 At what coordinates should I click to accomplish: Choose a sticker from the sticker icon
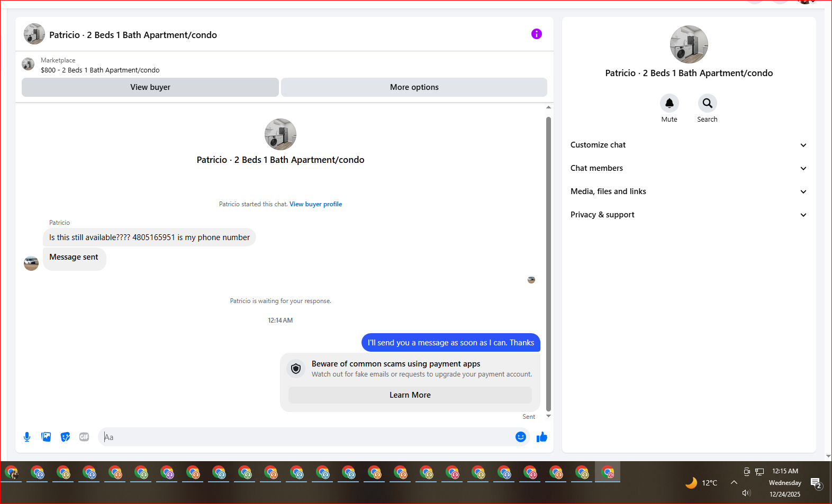(x=65, y=437)
